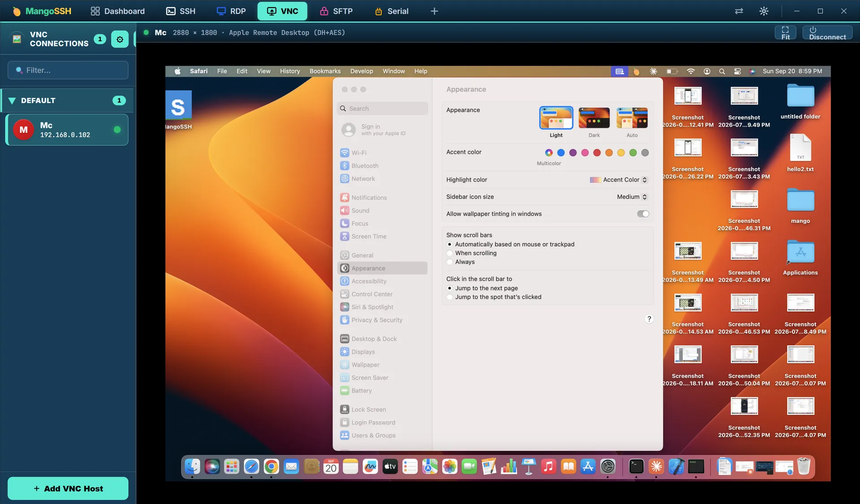Open Finder from the Dock
Screen dimensions: 860x504
point(193,466)
